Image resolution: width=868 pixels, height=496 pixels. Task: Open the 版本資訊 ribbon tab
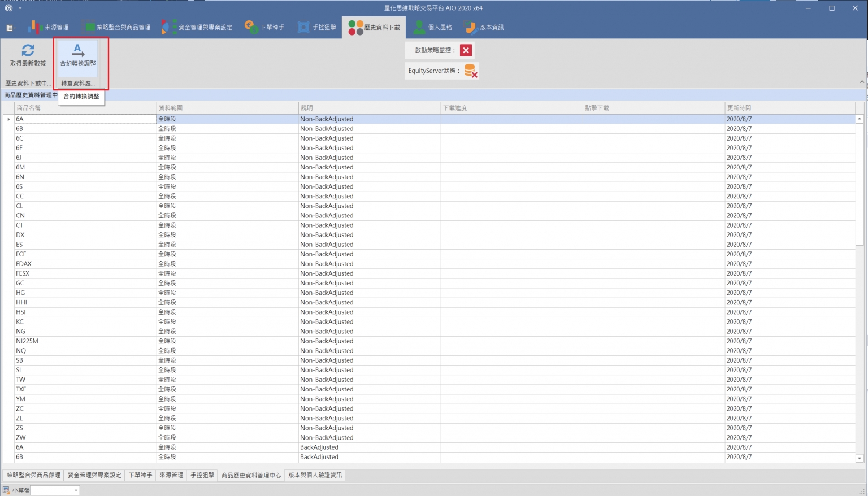484,27
